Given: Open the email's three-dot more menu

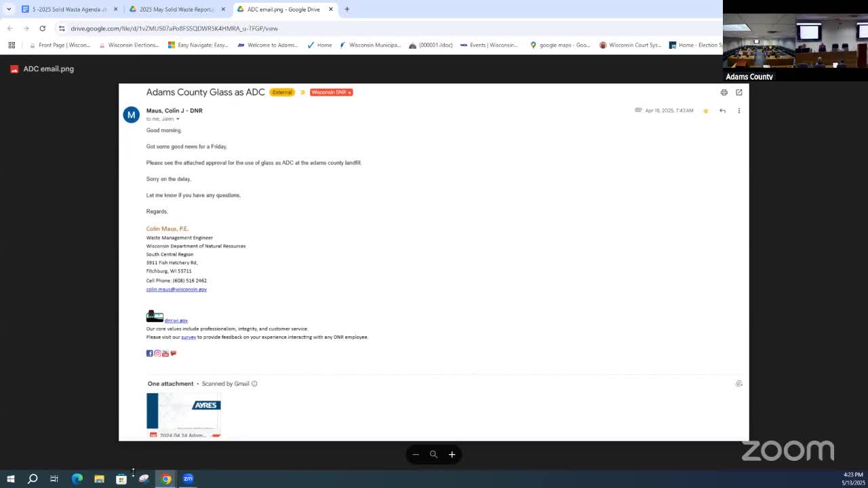Looking at the screenshot, I should point(739,110).
